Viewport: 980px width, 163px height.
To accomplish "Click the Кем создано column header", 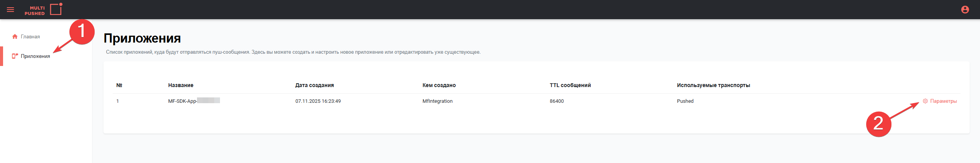I will point(439,85).
